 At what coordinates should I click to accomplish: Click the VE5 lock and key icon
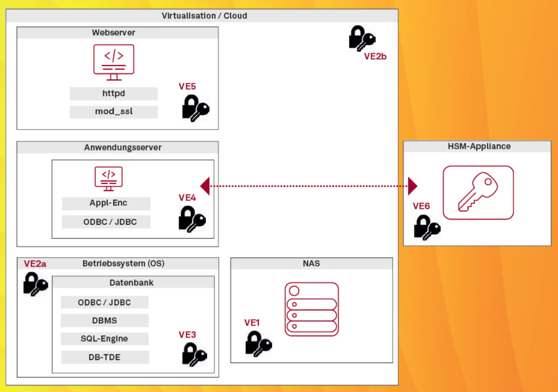(195, 109)
